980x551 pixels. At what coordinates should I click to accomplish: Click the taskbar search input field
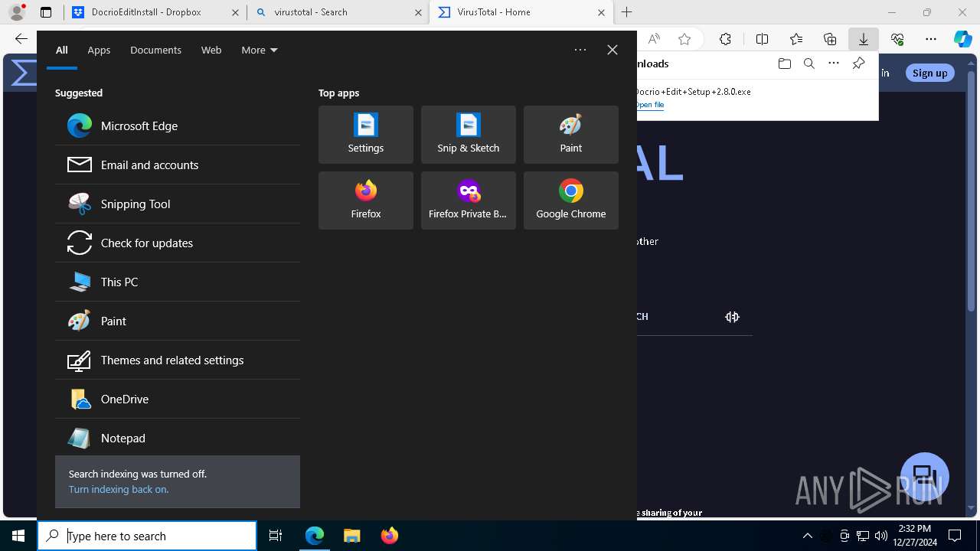[147, 536]
